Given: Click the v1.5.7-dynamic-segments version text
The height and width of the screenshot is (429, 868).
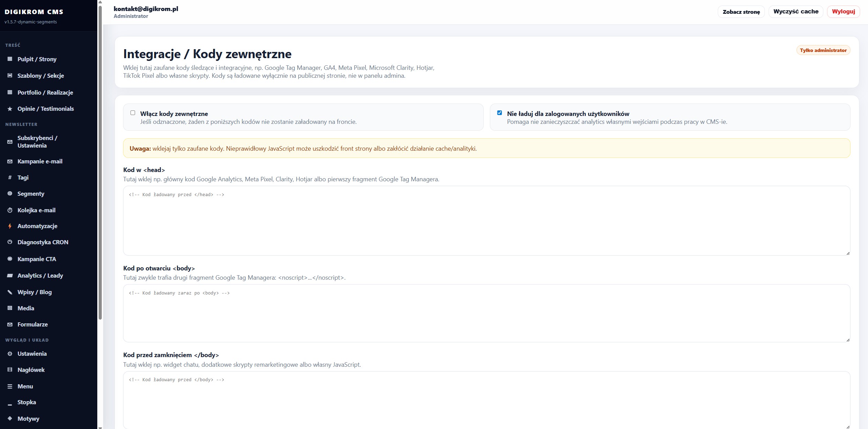Looking at the screenshot, I should coord(31,22).
